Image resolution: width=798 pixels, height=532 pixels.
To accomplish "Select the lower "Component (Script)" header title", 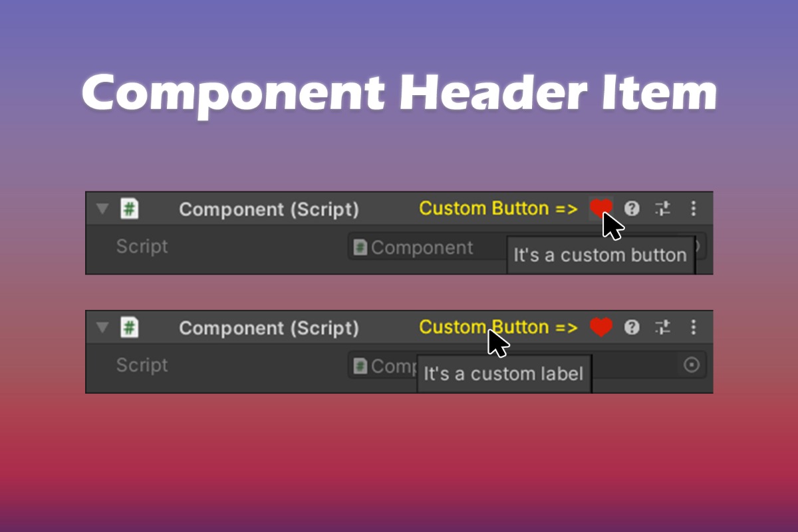I will [x=269, y=328].
